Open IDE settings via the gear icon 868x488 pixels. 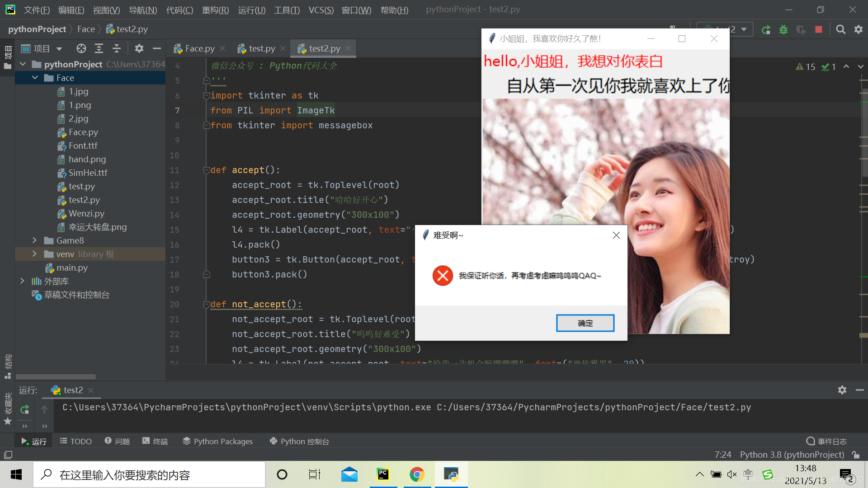858,29
